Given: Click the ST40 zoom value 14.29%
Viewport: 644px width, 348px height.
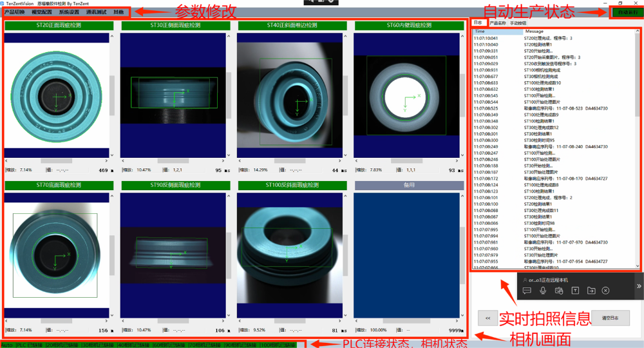Looking at the screenshot, I should click(x=260, y=169).
